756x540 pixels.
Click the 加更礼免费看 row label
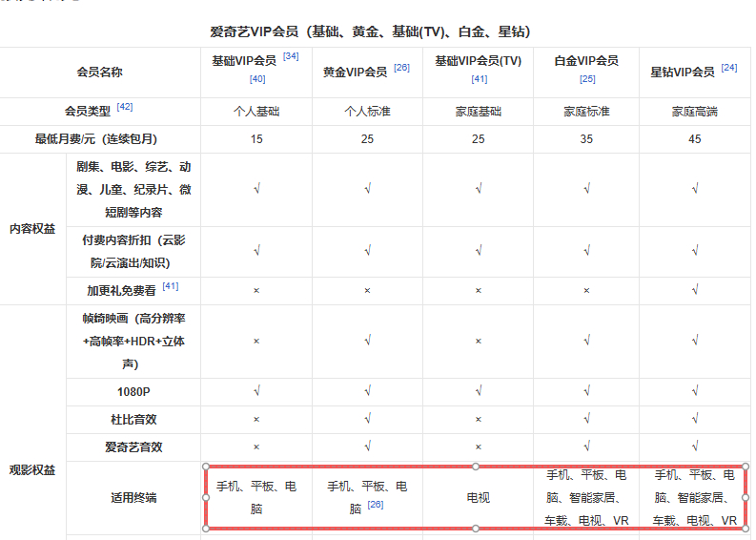(x=121, y=290)
